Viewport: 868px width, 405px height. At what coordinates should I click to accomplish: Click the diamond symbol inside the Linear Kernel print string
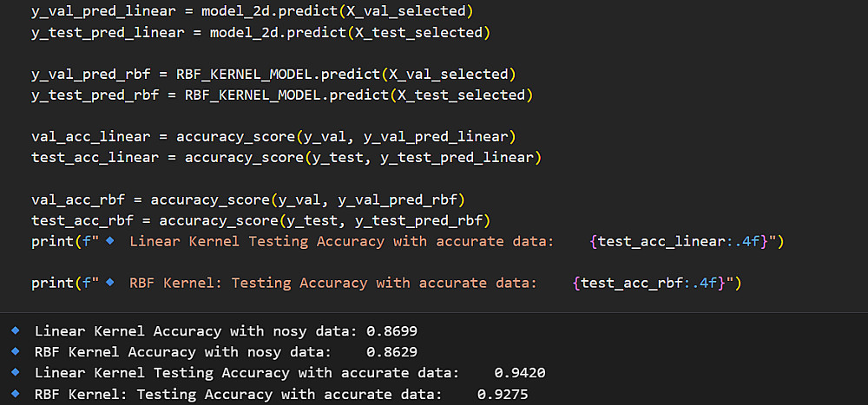110,241
